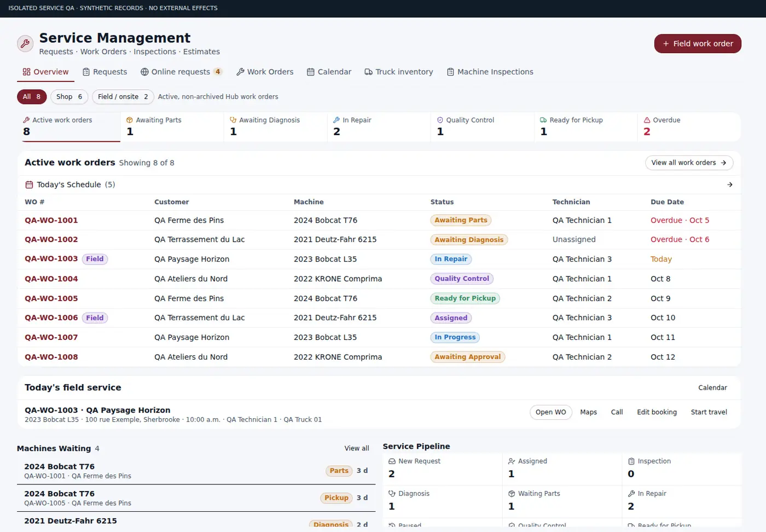
Task: Click the Awaiting Diagnosis stethoscope icon
Action: point(233,120)
